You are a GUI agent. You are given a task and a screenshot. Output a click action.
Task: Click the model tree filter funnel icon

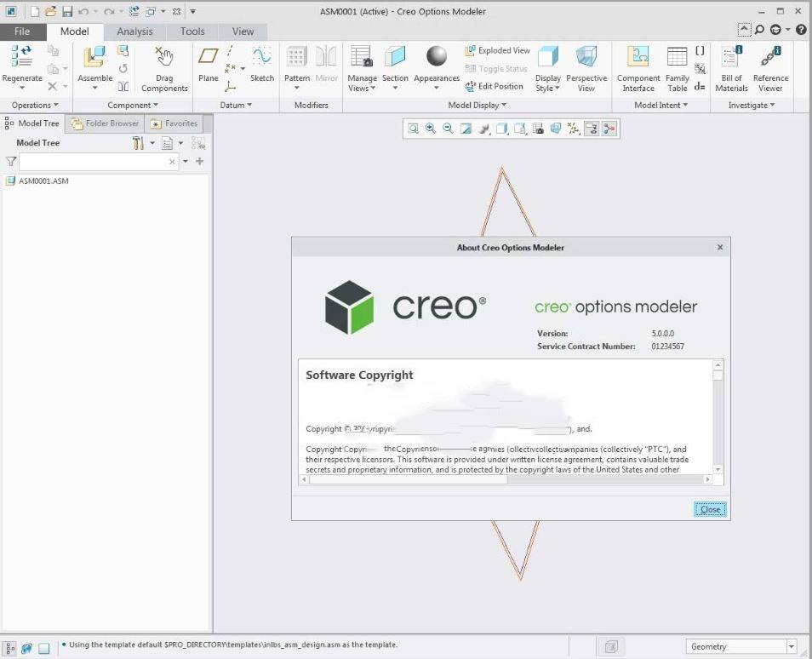click(x=11, y=162)
